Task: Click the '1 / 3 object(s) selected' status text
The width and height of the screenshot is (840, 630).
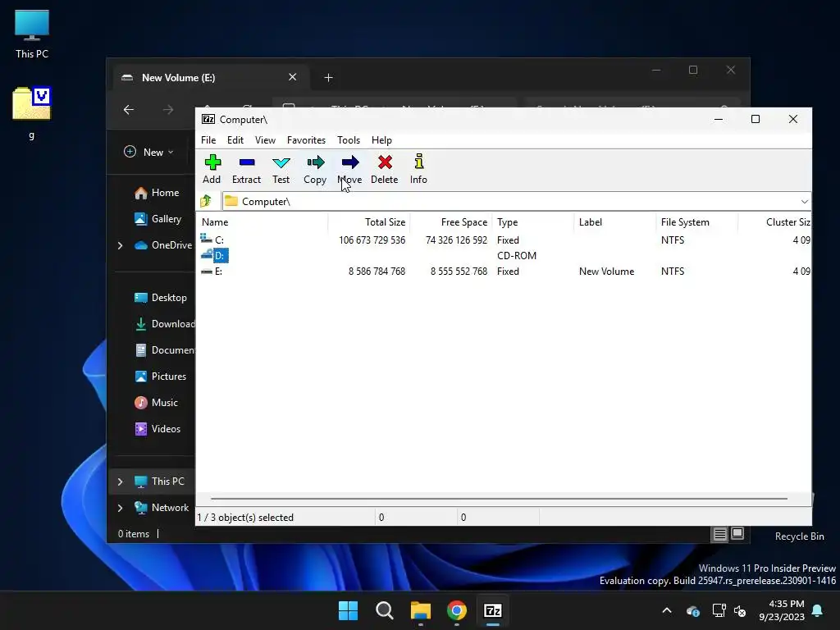Action: pos(245,518)
